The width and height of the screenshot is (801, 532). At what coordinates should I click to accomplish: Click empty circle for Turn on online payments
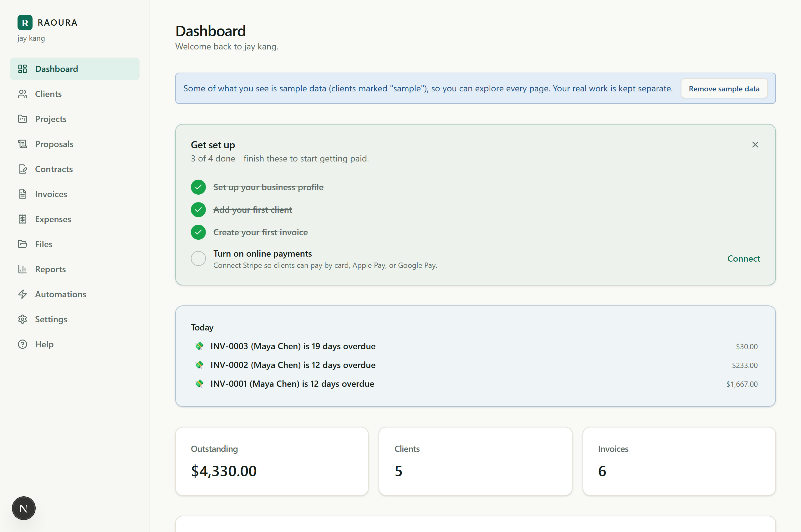pos(198,259)
